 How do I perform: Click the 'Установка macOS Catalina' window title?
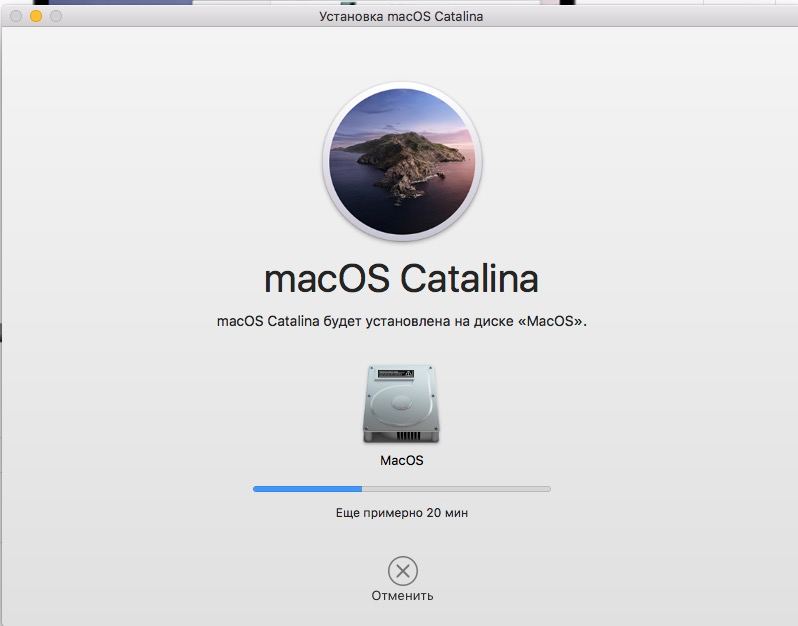pyautogui.click(x=401, y=16)
